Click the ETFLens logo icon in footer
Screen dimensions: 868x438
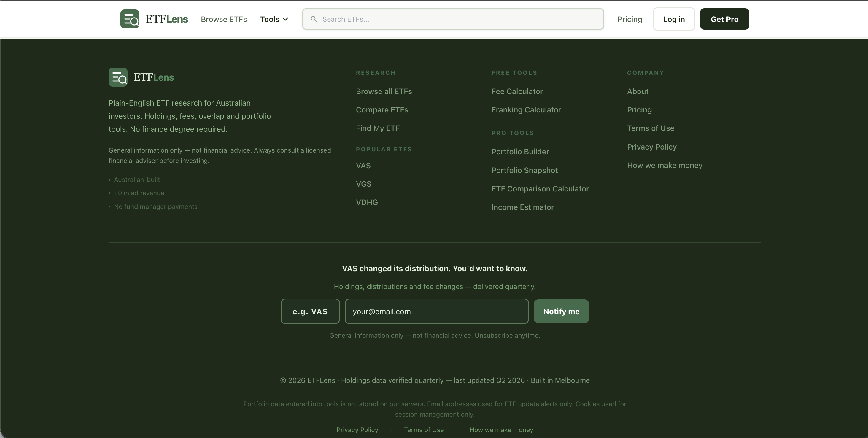[x=118, y=77]
